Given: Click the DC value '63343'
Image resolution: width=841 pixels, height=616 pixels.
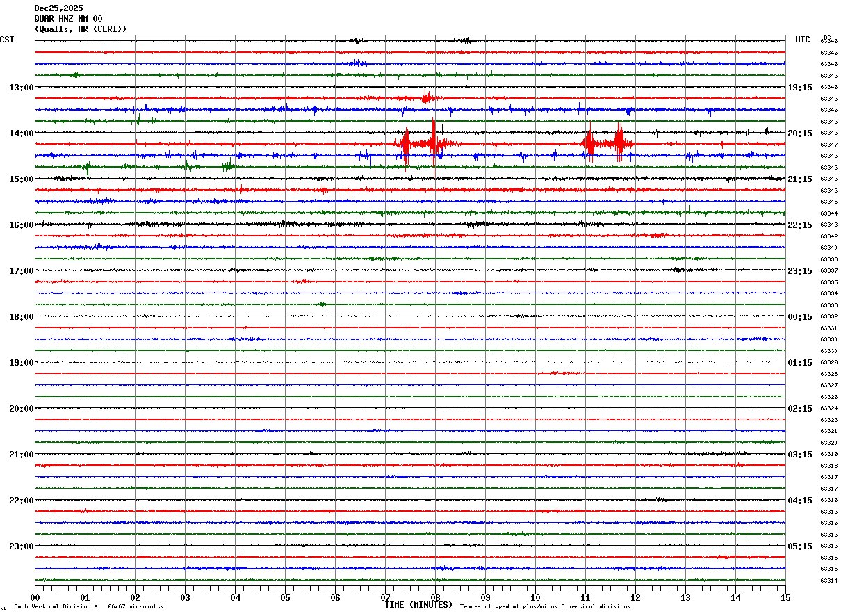Looking at the screenshot, I should 828,225.
